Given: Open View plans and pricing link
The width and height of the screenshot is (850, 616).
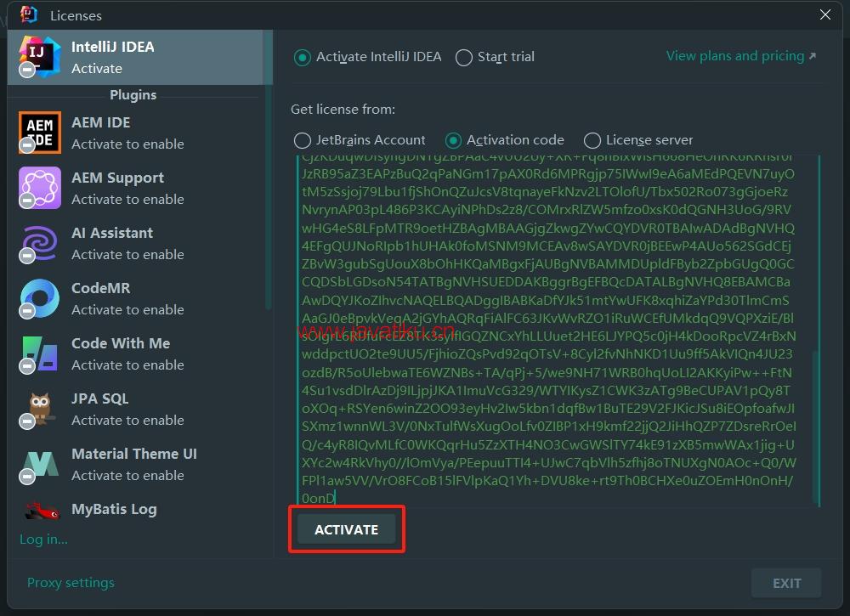Looking at the screenshot, I should click(740, 56).
